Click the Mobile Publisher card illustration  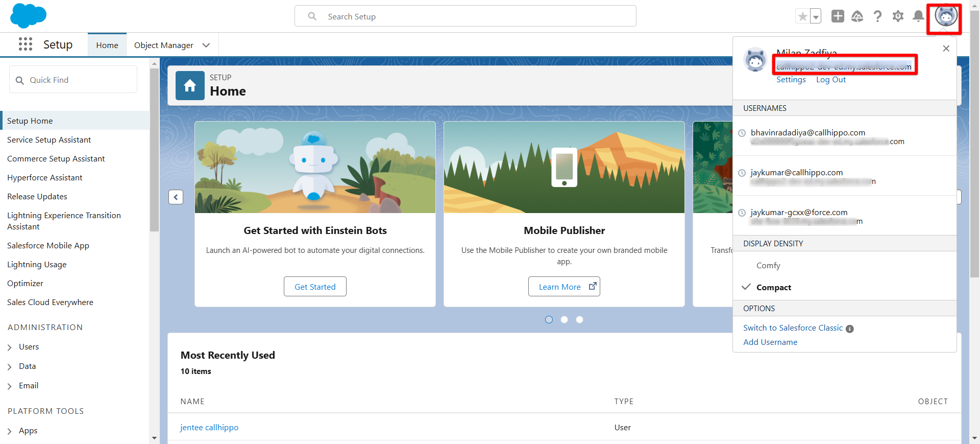coord(564,167)
